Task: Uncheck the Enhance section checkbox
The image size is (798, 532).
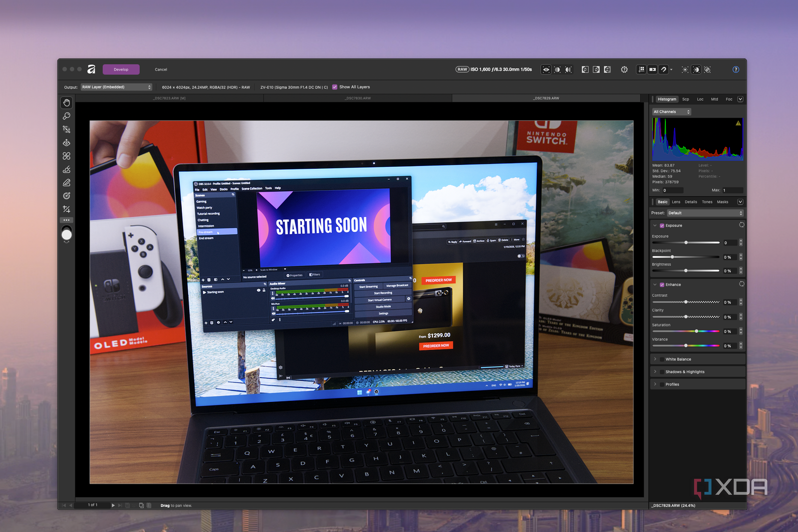Action: click(662, 284)
